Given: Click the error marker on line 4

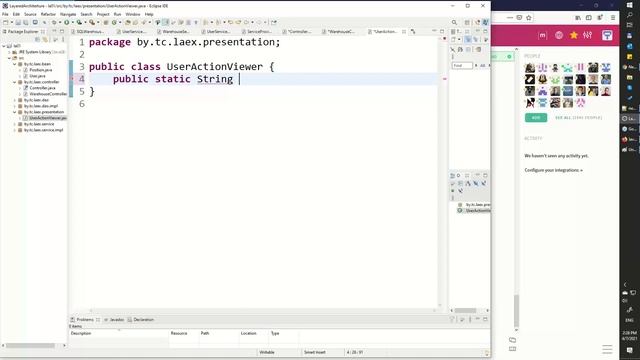Looking at the screenshot, I should click(72, 79).
